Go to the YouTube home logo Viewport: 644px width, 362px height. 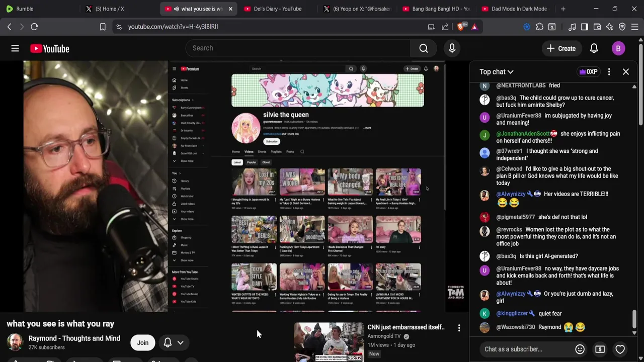pos(49,48)
